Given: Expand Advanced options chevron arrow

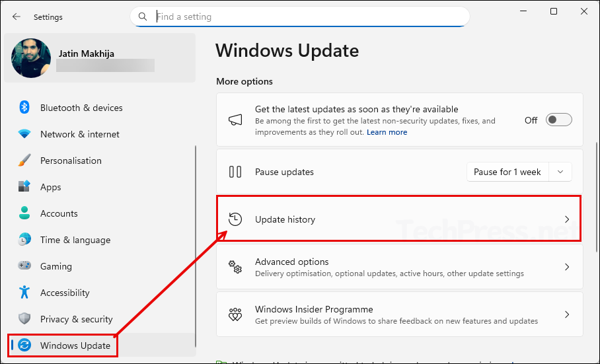Looking at the screenshot, I should tap(566, 267).
